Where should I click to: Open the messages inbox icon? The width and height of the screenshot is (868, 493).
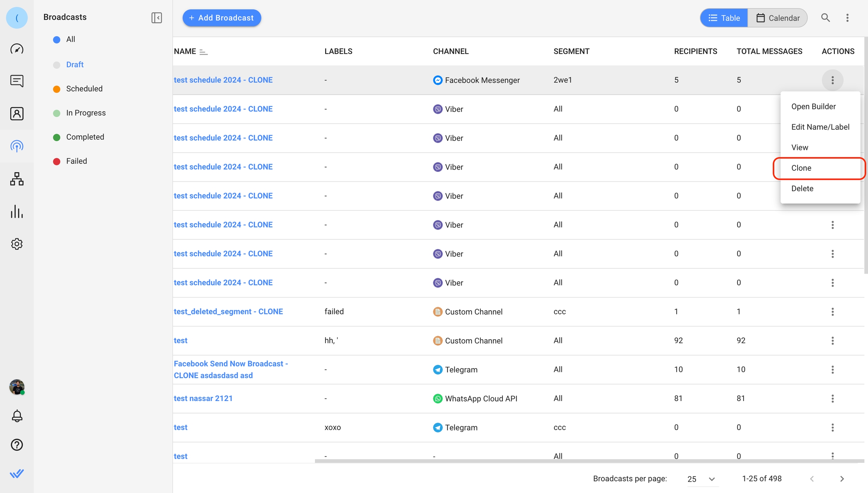click(x=17, y=81)
